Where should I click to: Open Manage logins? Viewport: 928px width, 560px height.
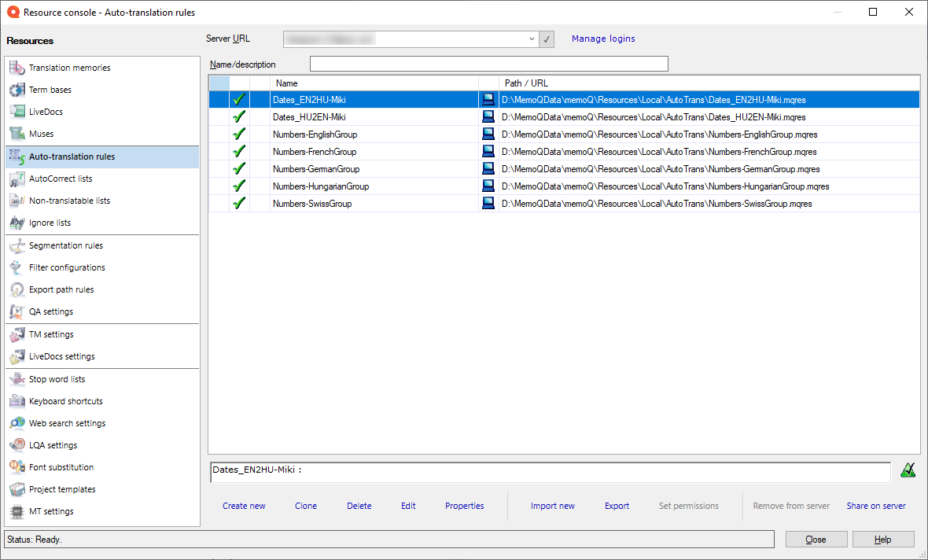[x=603, y=39]
